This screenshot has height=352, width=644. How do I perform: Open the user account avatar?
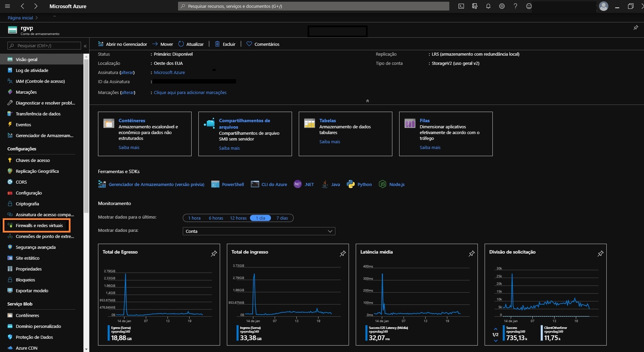point(604,6)
